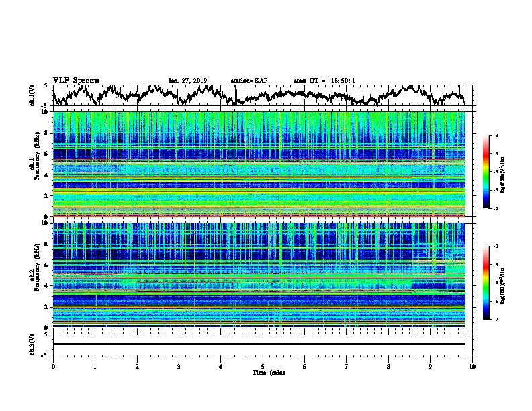Click the "5" voltage tick of ch.1 waveform

(x=46, y=85)
